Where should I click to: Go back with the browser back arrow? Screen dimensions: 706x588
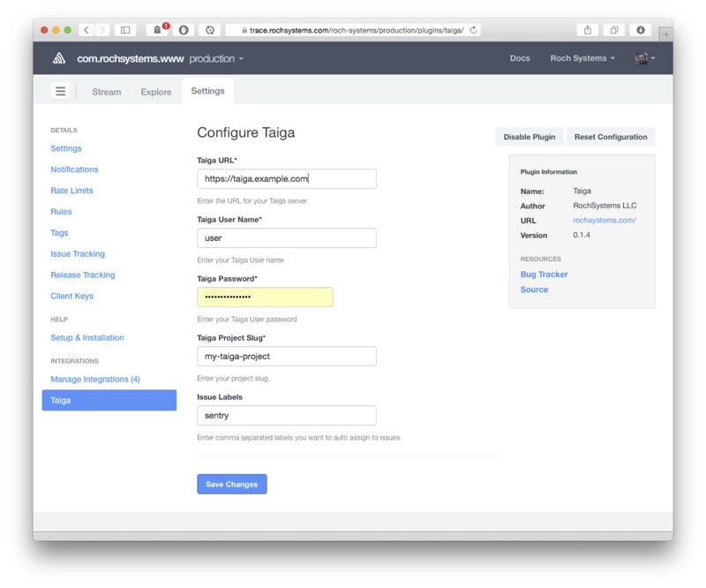86,30
